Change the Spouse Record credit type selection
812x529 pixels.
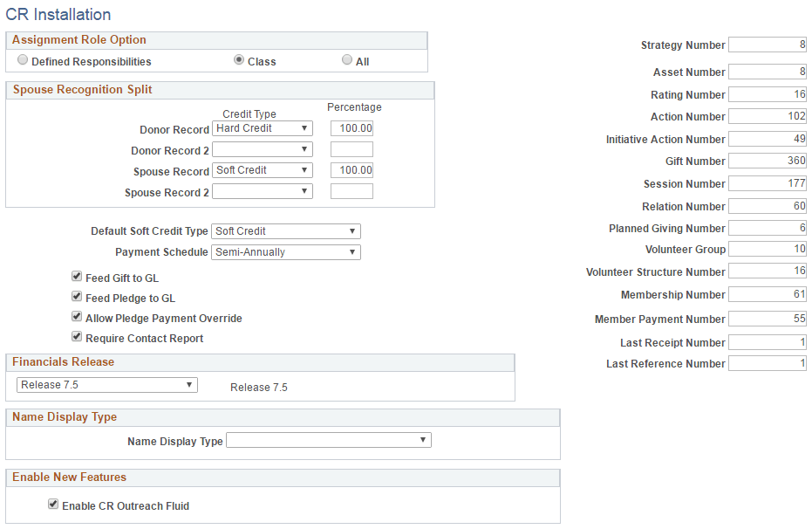tap(262, 169)
